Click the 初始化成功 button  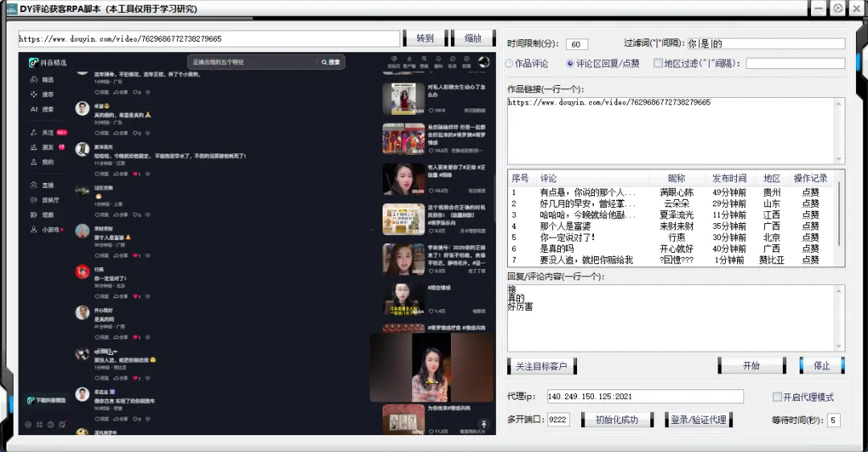coord(617,420)
